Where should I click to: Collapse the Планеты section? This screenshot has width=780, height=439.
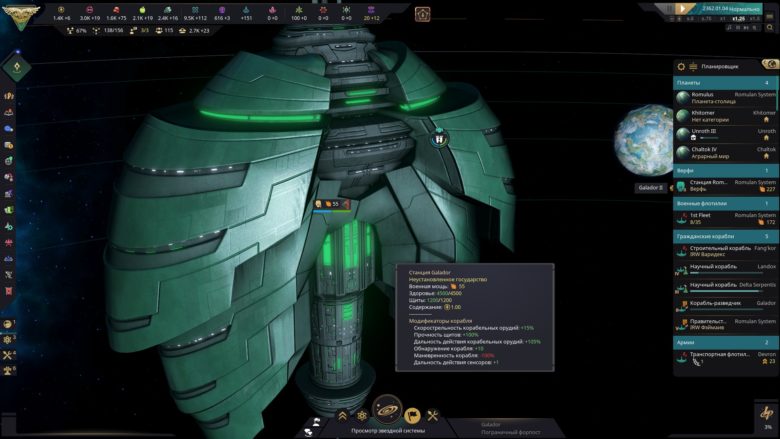coord(724,83)
